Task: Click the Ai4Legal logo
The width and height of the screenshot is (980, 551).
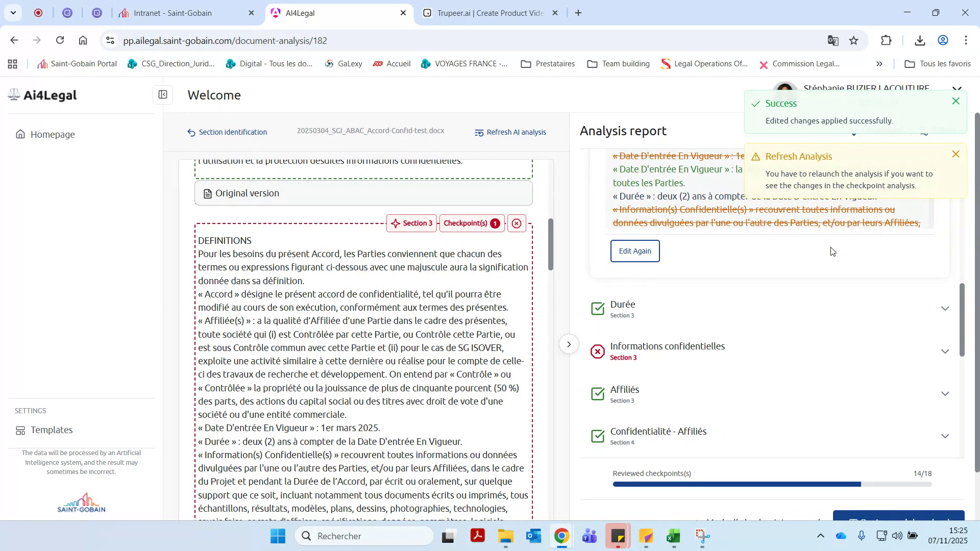Action: [x=42, y=95]
